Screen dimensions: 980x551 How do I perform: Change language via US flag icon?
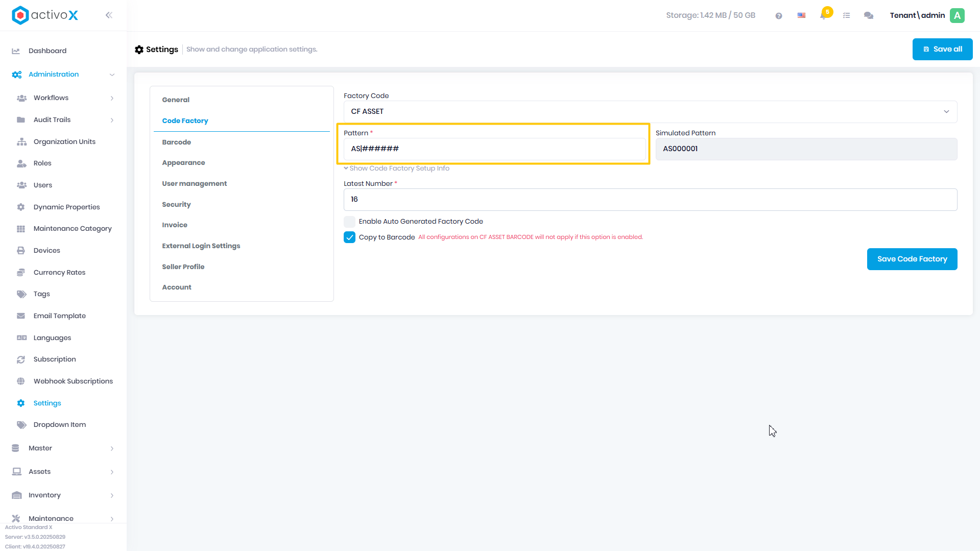tap(801, 15)
